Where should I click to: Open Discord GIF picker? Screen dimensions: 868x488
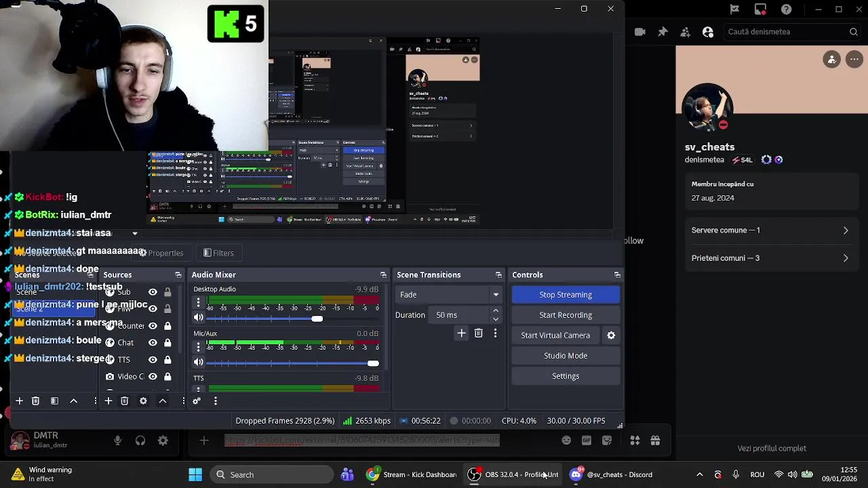[587, 441]
